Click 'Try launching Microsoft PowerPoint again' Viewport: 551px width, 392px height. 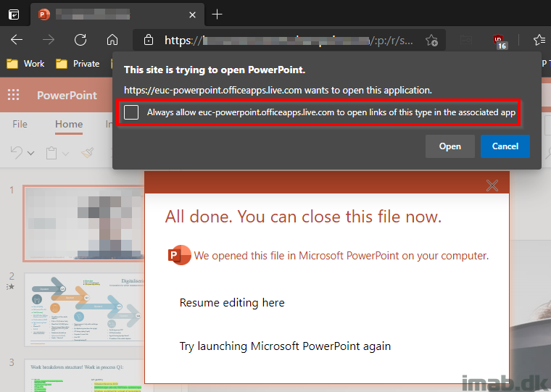pos(285,346)
